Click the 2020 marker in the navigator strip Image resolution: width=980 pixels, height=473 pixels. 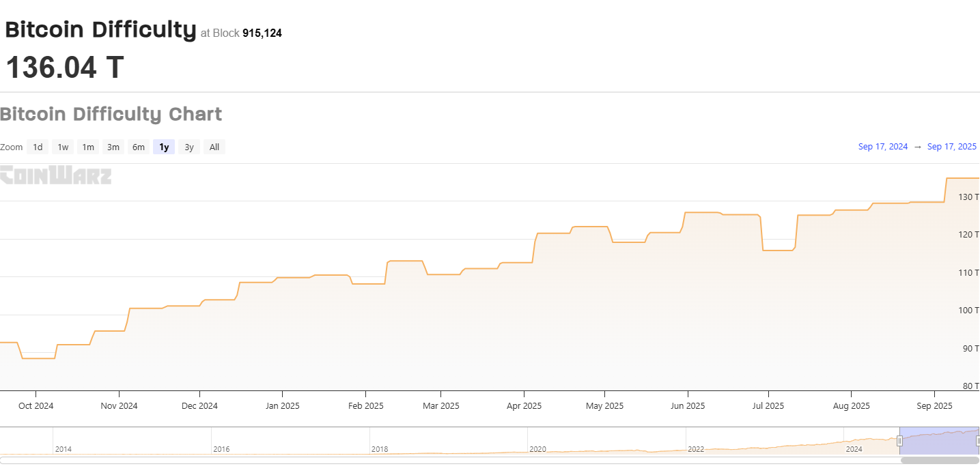pos(537,448)
